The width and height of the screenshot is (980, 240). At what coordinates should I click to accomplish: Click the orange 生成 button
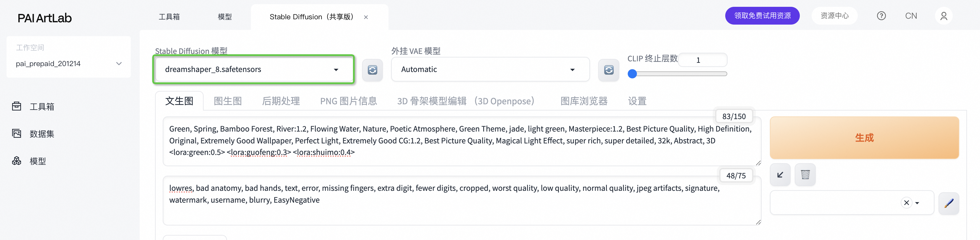click(864, 137)
